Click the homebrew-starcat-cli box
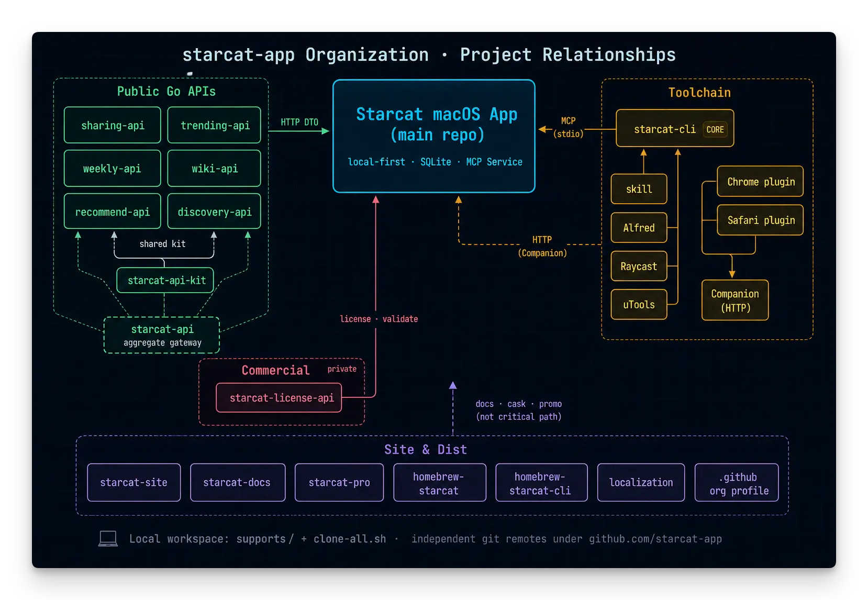This screenshot has width=868, height=600. click(x=541, y=482)
